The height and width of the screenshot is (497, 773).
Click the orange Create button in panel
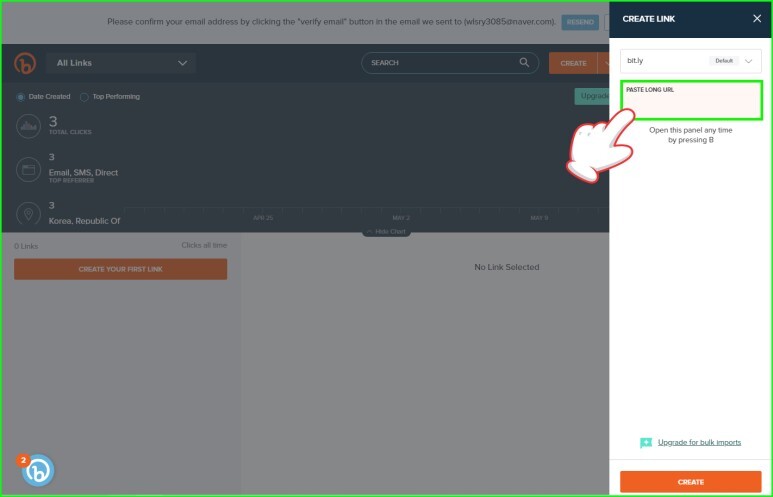(x=691, y=482)
